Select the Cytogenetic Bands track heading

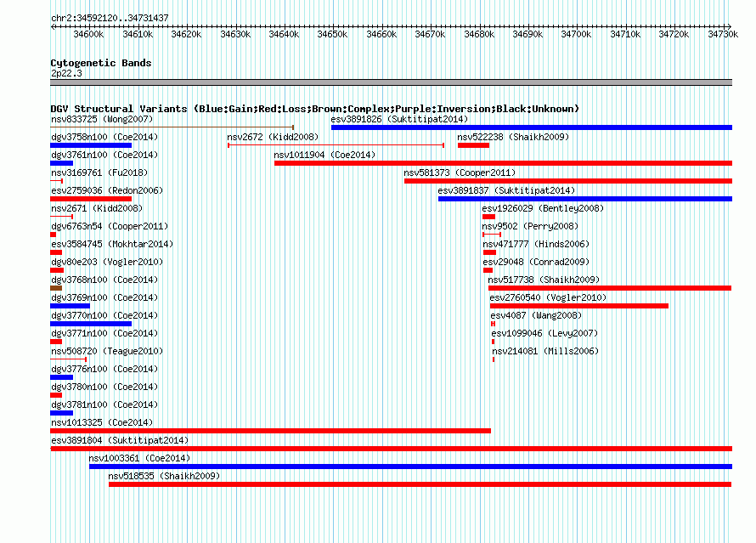click(x=101, y=63)
